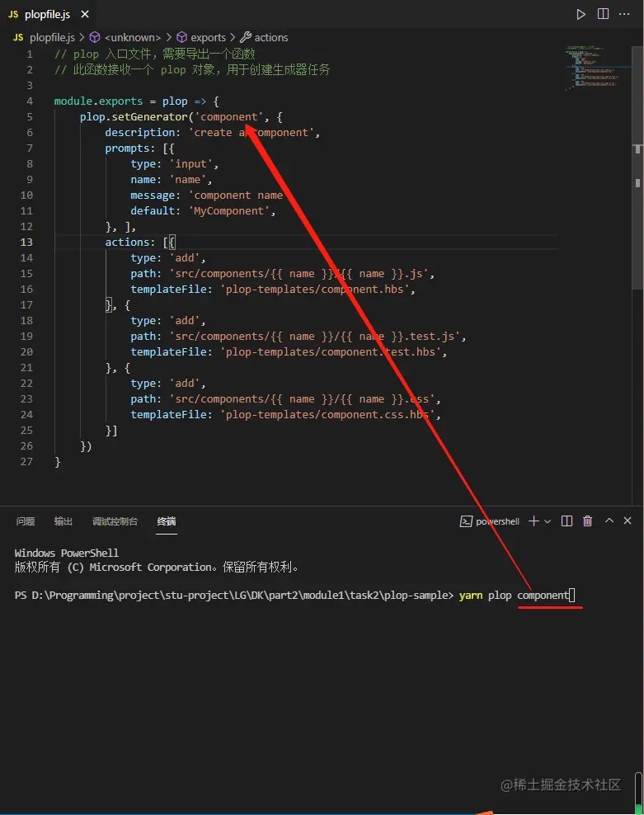Click the cube icon before <unknown> breadcrumb
Screen dimensions: 644x815
click(x=95, y=37)
